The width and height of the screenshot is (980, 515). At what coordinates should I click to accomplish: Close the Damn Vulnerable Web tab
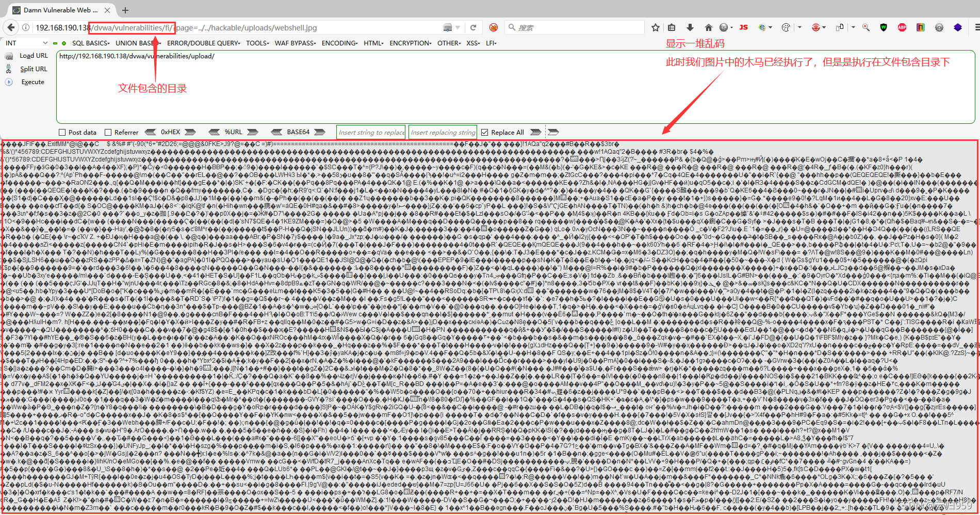(107, 10)
